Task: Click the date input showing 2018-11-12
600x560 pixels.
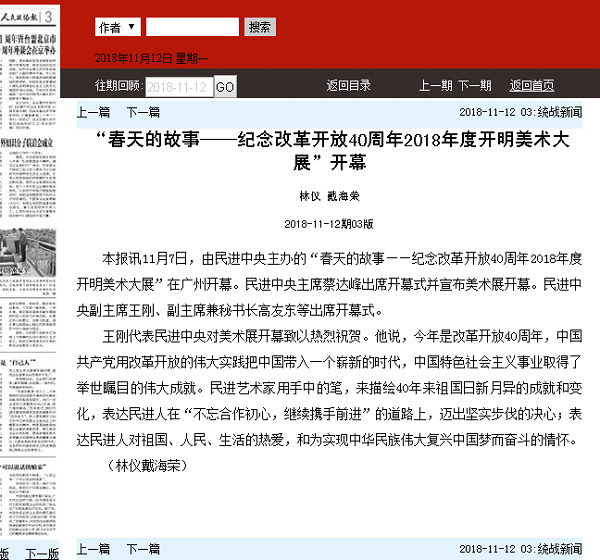Action: point(179,87)
